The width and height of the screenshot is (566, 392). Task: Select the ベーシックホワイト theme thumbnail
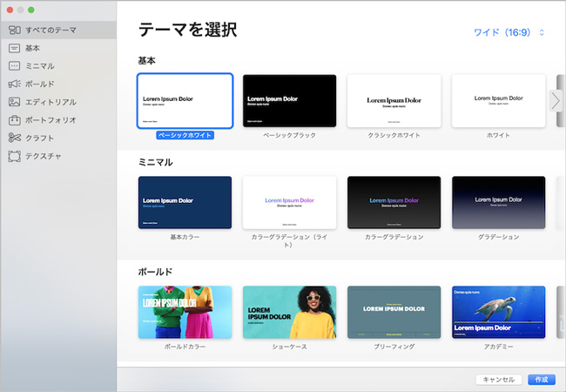point(185,101)
